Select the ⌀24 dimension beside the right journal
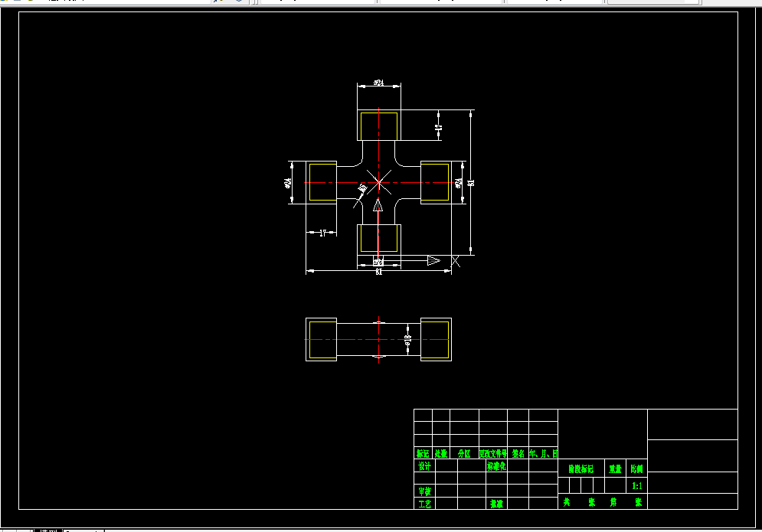Image resolution: width=762 pixels, height=532 pixels. tap(458, 183)
